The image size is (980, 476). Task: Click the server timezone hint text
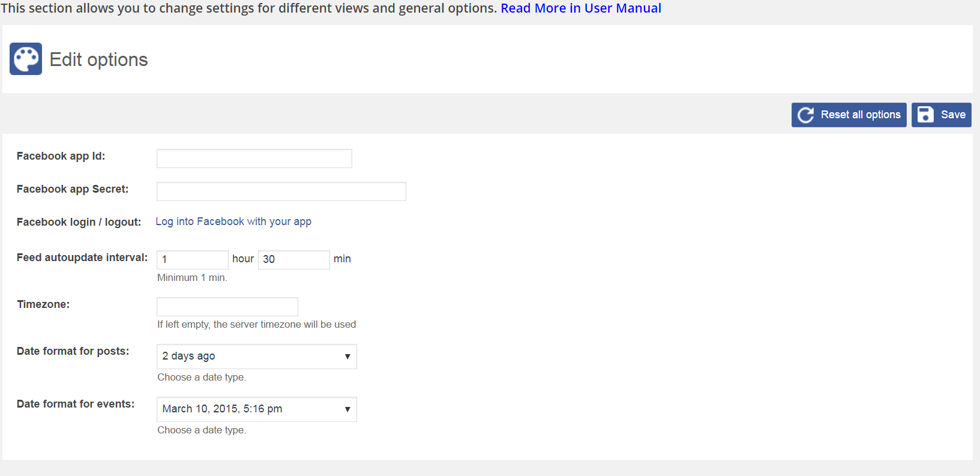click(x=256, y=324)
